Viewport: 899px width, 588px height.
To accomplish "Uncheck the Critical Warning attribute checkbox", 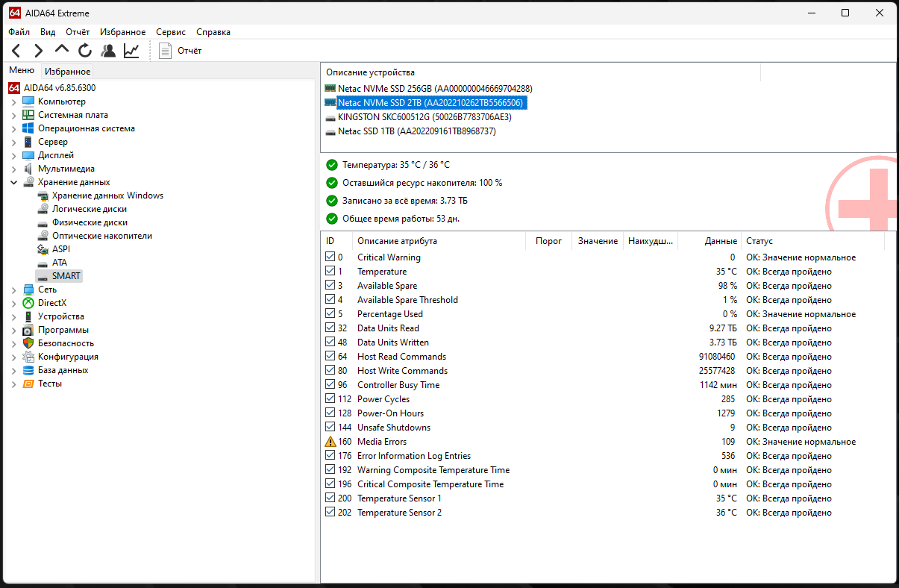I will pos(331,257).
